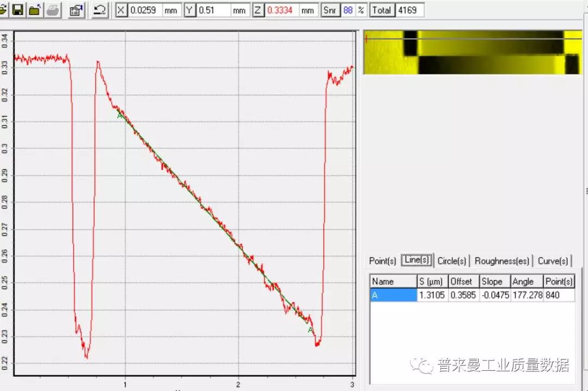Select the X value field 0.0259

(x=144, y=10)
